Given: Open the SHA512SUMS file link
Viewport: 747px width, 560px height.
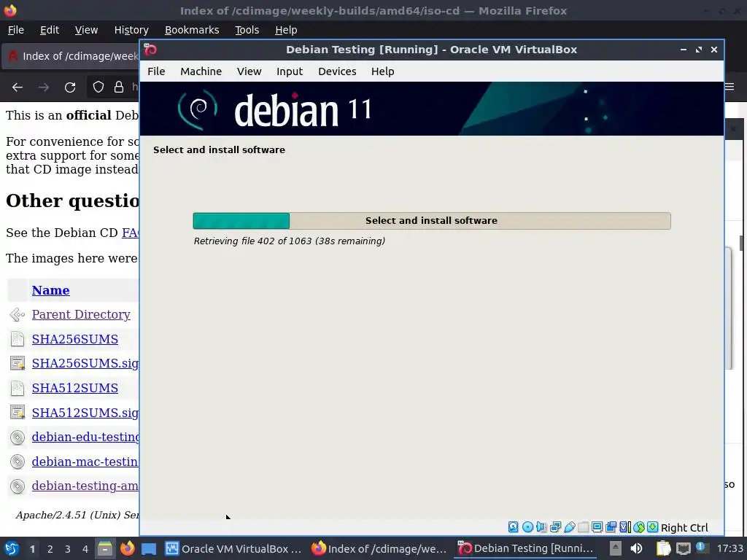Looking at the screenshot, I should (x=75, y=388).
